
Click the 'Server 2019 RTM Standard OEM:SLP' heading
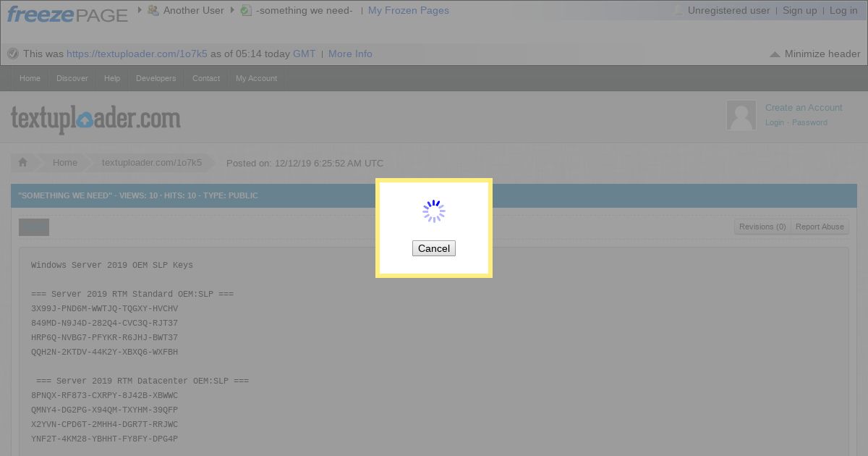(132, 294)
